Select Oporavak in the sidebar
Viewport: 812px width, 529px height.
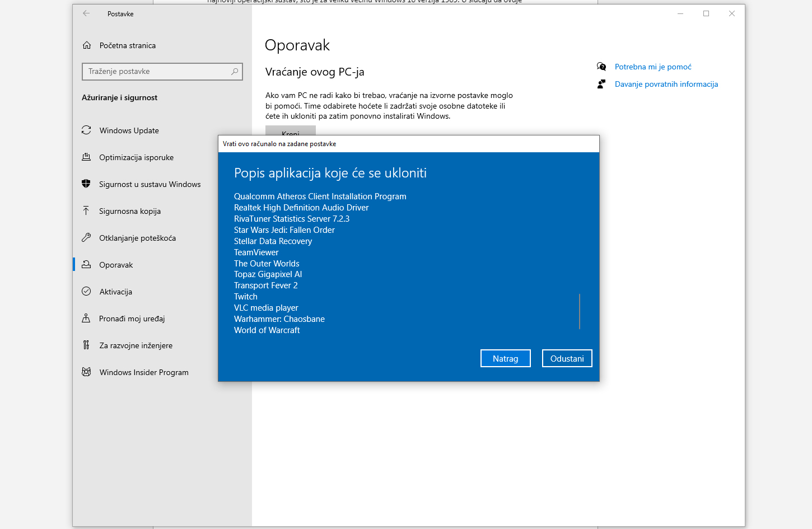116,265
